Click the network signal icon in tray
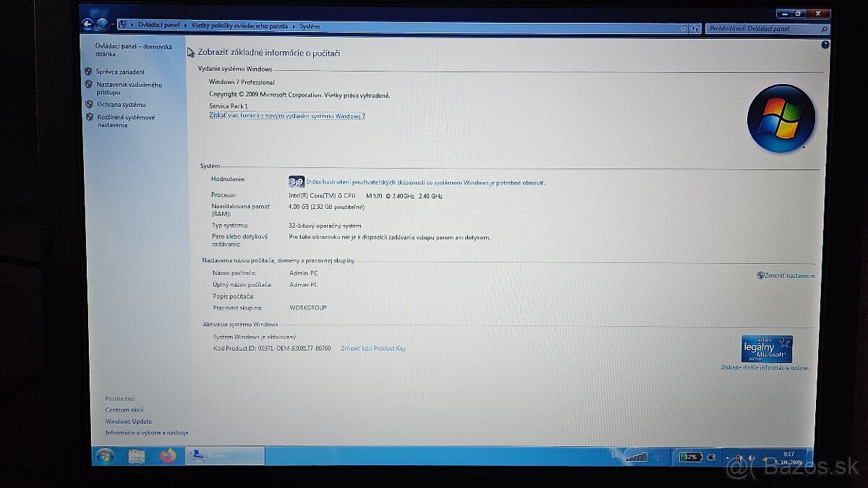 [636, 456]
